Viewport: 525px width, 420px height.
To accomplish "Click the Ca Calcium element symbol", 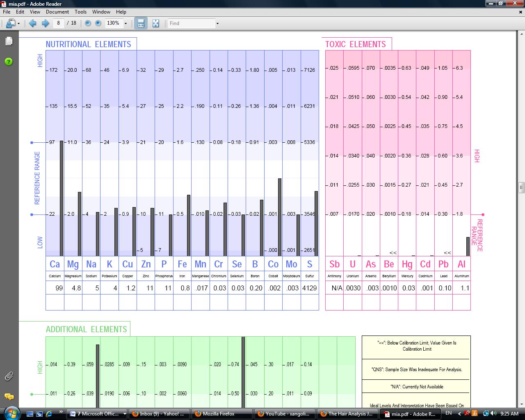I will (x=55, y=264).
